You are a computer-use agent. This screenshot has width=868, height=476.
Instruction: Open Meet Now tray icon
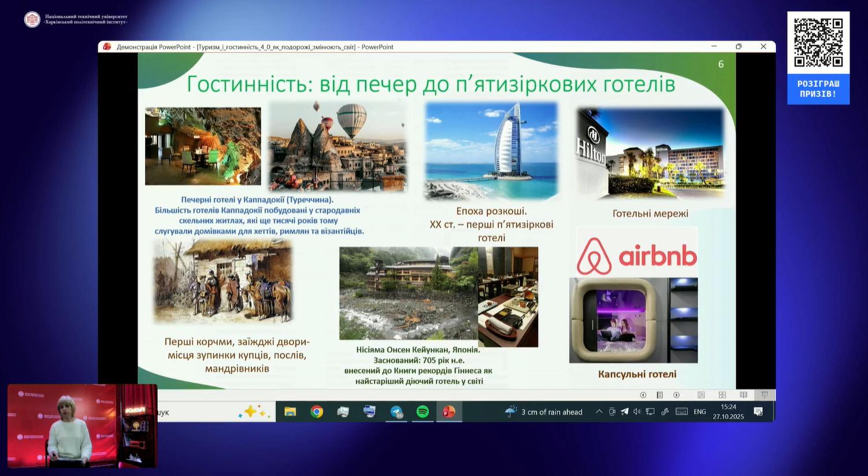tap(612, 412)
